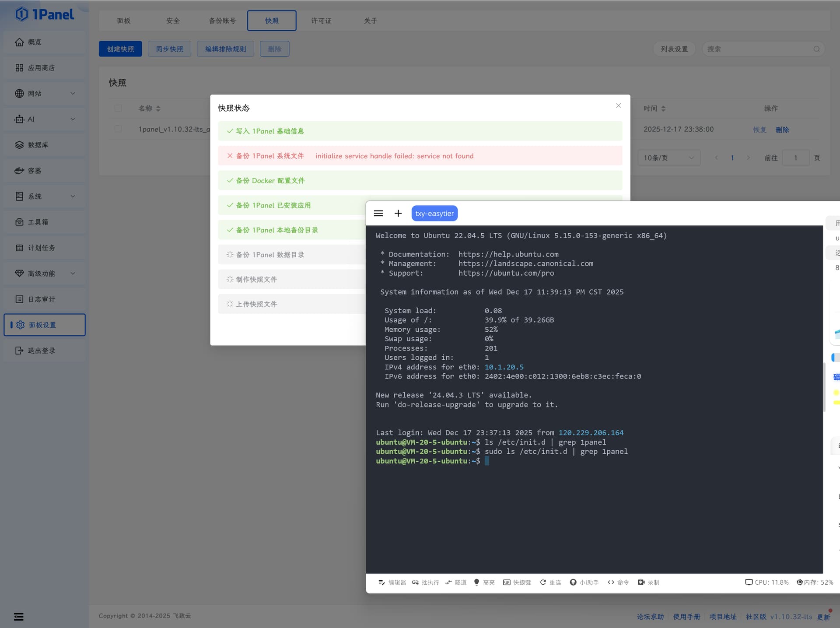Open 批执行 batch execute tool
The height and width of the screenshot is (628, 840).
(x=415, y=582)
